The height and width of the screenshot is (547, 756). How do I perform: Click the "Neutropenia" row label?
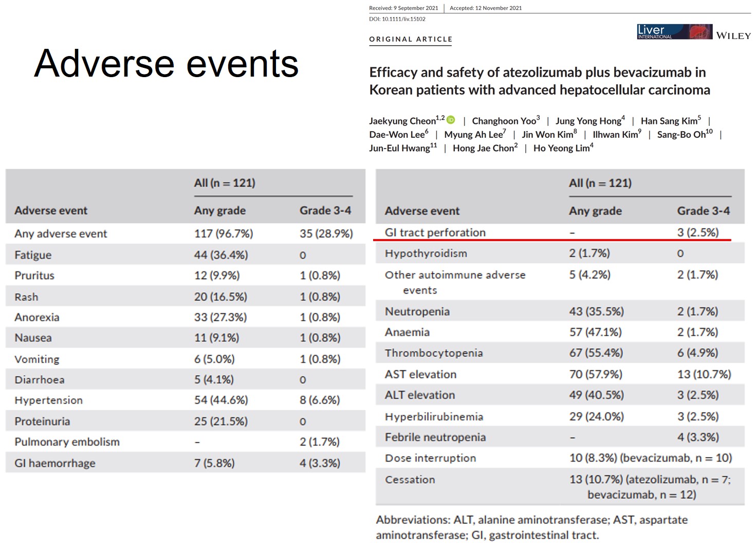point(417,312)
